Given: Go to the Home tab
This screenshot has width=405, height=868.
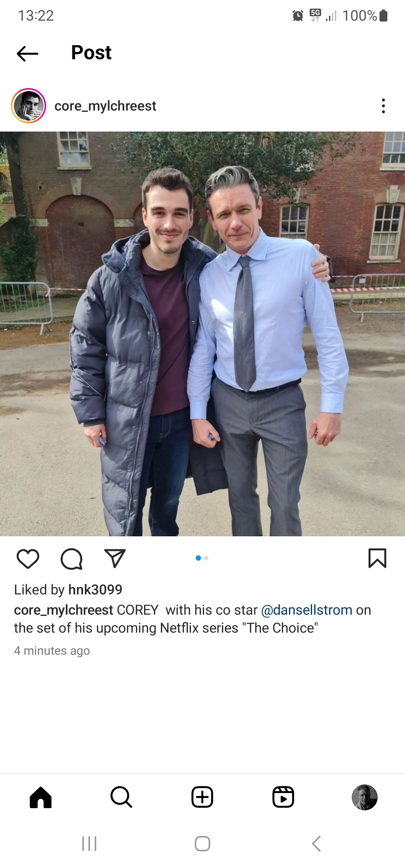Looking at the screenshot, I should (x=40, y=797).
